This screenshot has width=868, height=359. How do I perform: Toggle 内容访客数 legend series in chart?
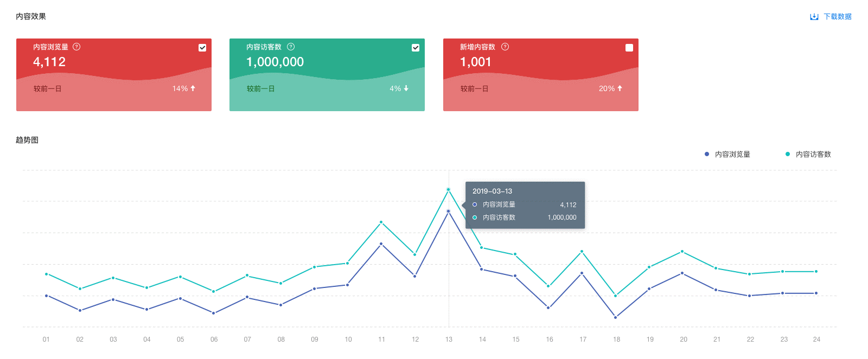click(808, 154)
